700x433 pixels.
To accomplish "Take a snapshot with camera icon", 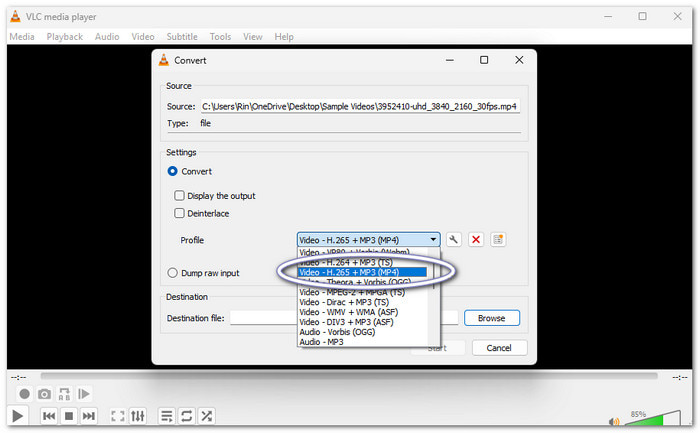I will coord(44,394).
